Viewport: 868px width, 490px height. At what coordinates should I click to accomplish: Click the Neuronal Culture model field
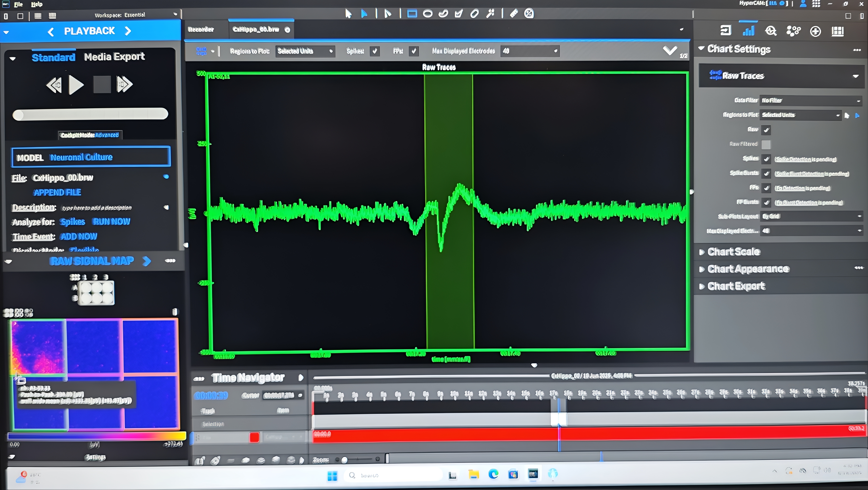(x=91, y=157)
